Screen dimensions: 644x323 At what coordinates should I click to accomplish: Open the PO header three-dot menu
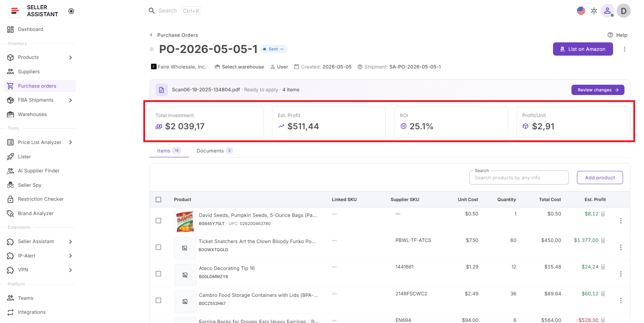[x=624, y=49]
